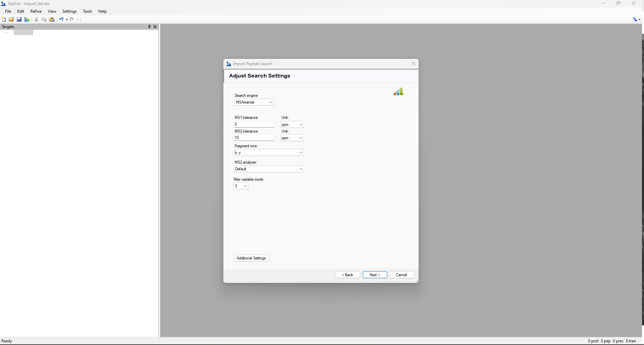
Task: Open the Search engine dropdown
Action: [x=254, y=102]
